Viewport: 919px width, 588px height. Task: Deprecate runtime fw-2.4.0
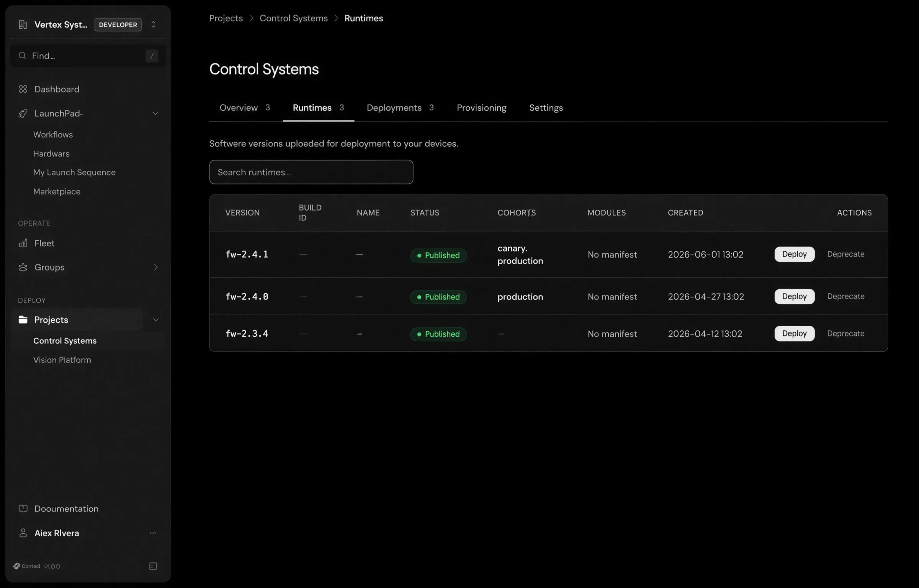(x=845, y=296)
